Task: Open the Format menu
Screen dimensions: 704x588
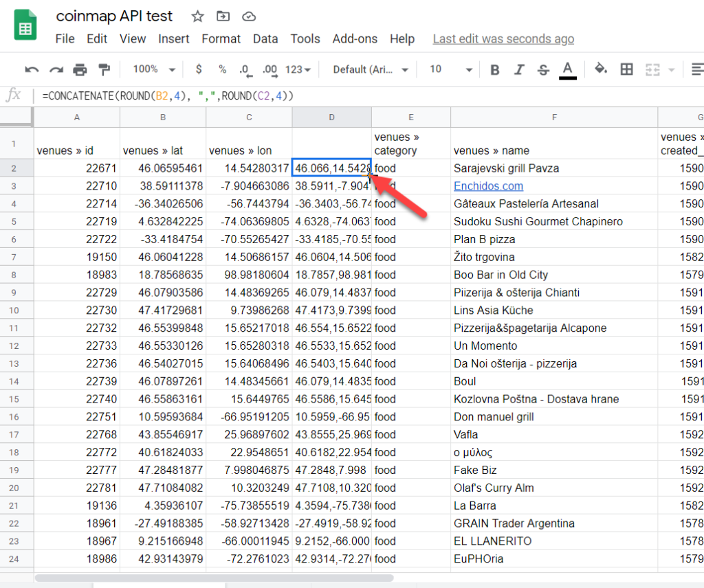Action: 221,39
